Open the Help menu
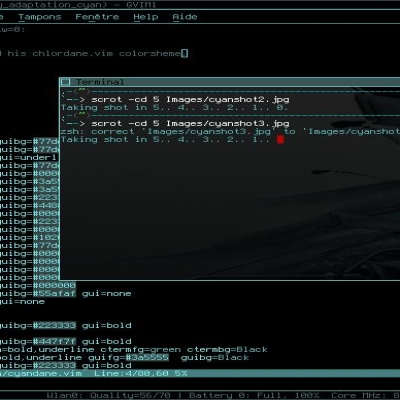 (x=146, y=17)
